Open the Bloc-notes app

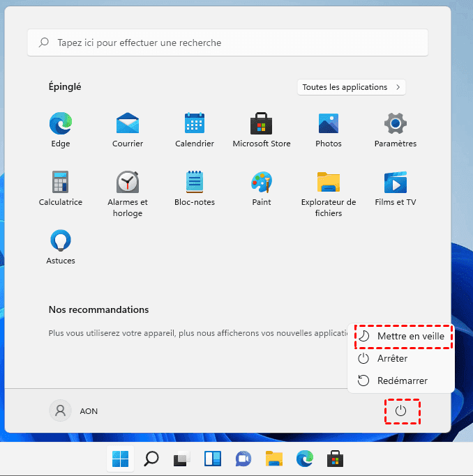[x=195, y=188]
